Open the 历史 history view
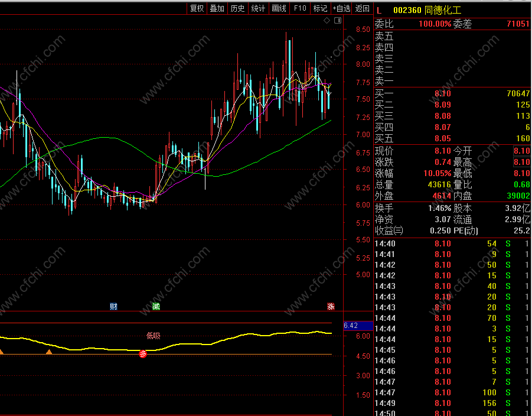 (238, 8)
